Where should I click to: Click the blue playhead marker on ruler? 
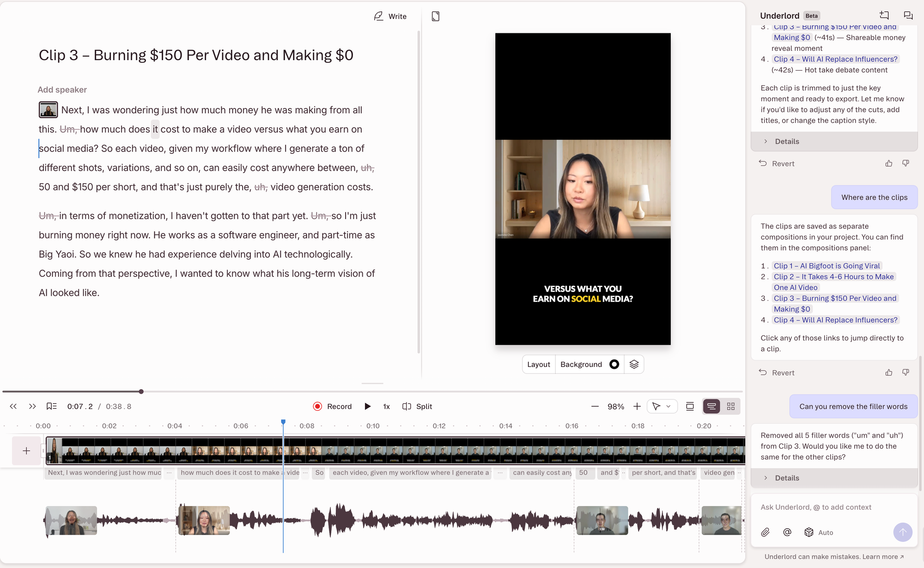283,422
